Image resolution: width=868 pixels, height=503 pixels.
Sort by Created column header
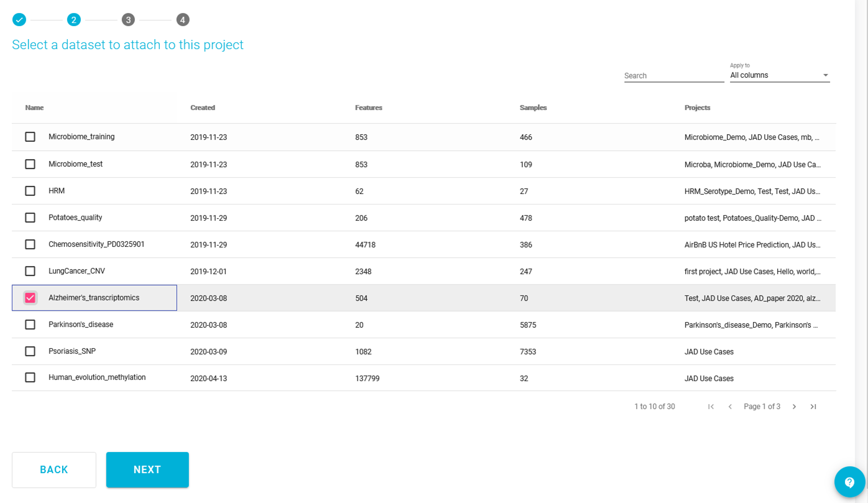pyautogui.click(x=203, y=108)
